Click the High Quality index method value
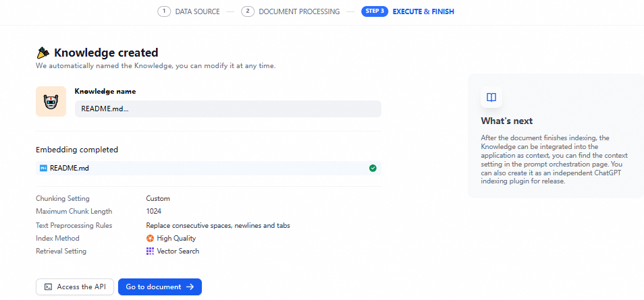 pos(176,238)
